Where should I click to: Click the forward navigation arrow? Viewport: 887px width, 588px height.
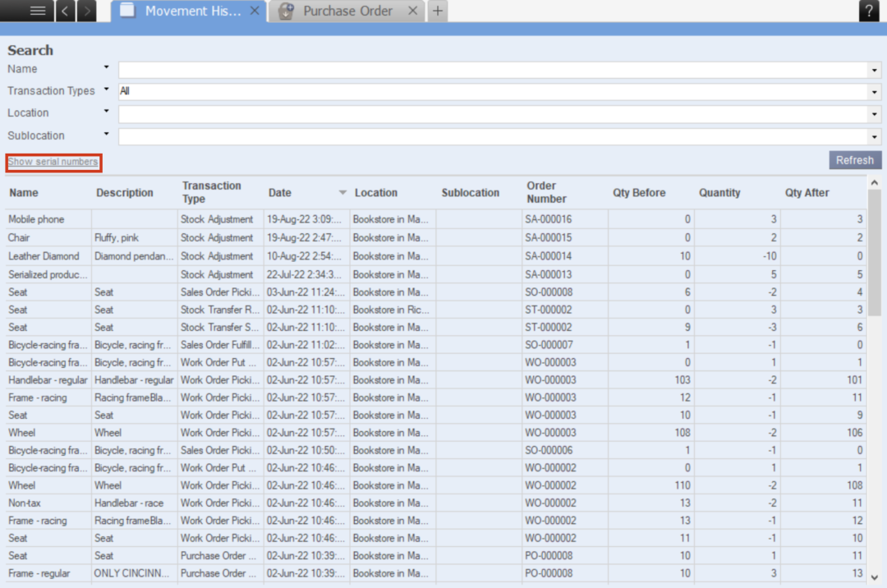click(x=86, y=11)
